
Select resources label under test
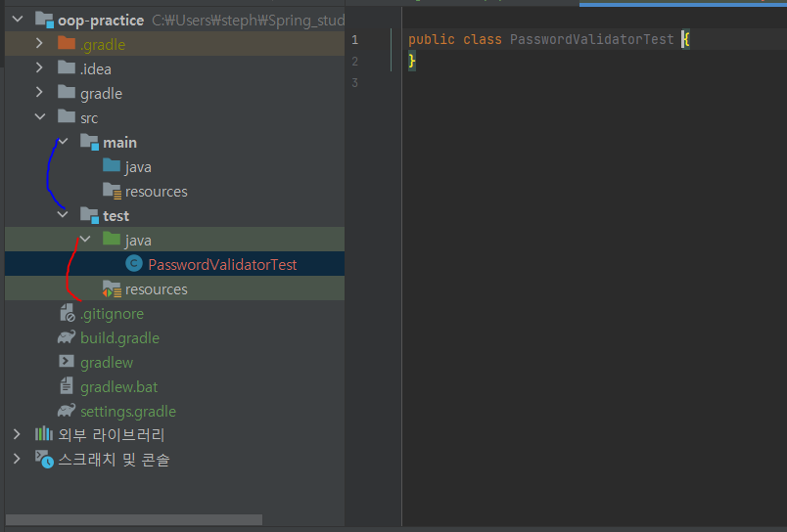(156, 289)
